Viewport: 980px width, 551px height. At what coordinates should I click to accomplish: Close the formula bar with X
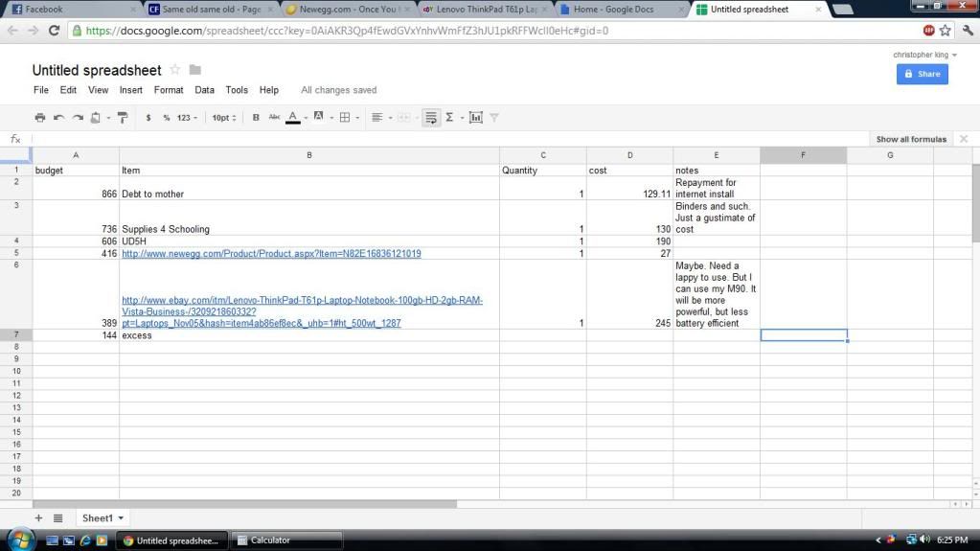(x=964, y=139)
